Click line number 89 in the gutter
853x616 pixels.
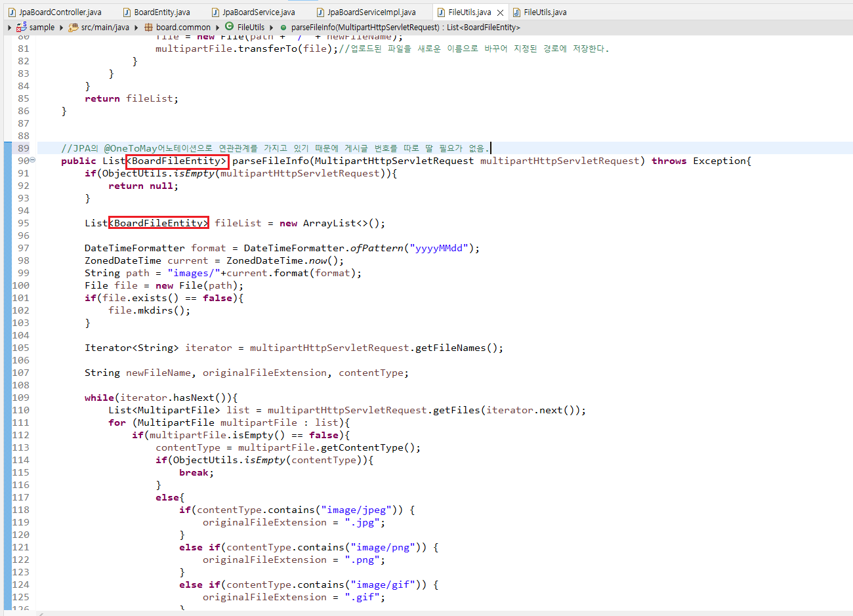point(24,148)
